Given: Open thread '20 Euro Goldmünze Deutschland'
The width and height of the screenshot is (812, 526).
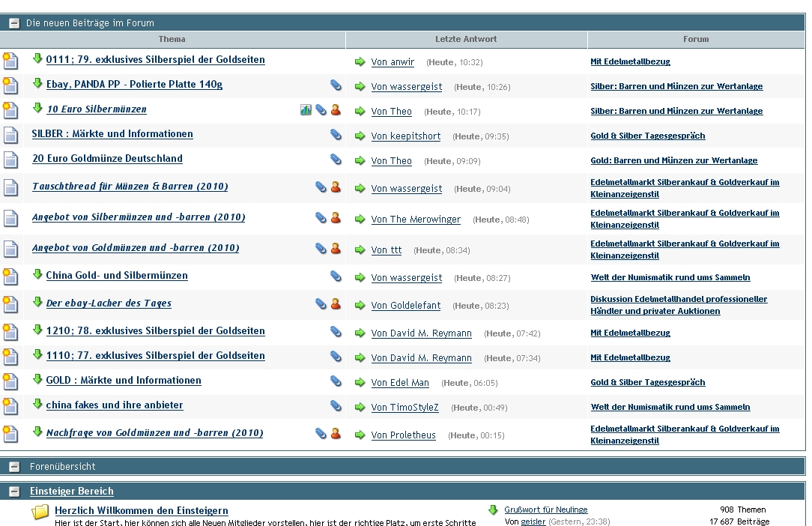Looking at the screenshot, I should pyautogui.click(x=107, y=159).
